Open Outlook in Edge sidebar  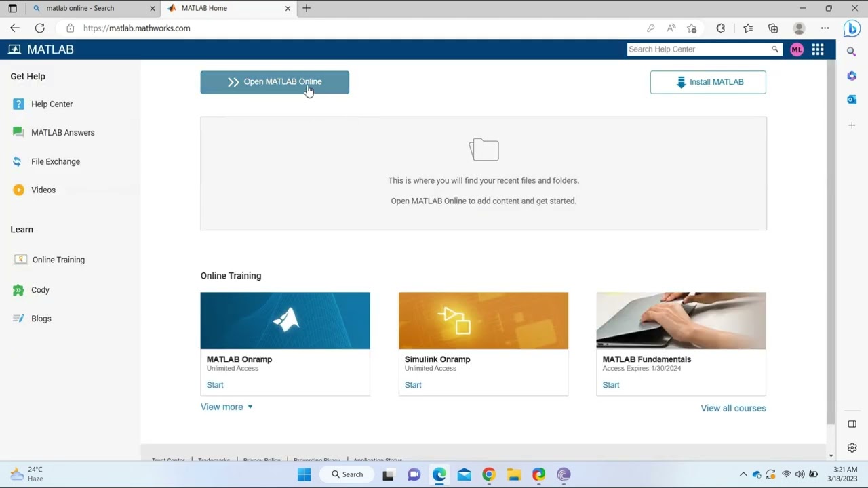[852, 100]
